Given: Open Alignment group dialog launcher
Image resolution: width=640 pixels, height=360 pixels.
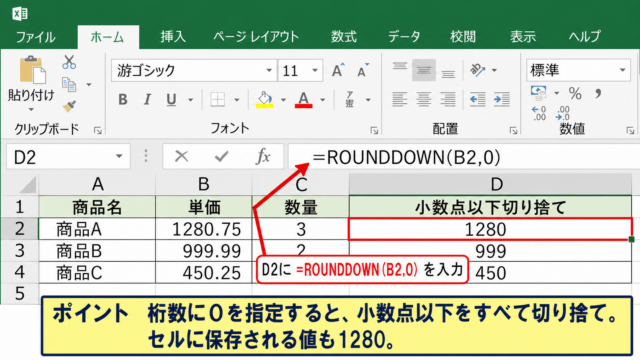Looking at the screenshot, I should (x=513, y=131).
